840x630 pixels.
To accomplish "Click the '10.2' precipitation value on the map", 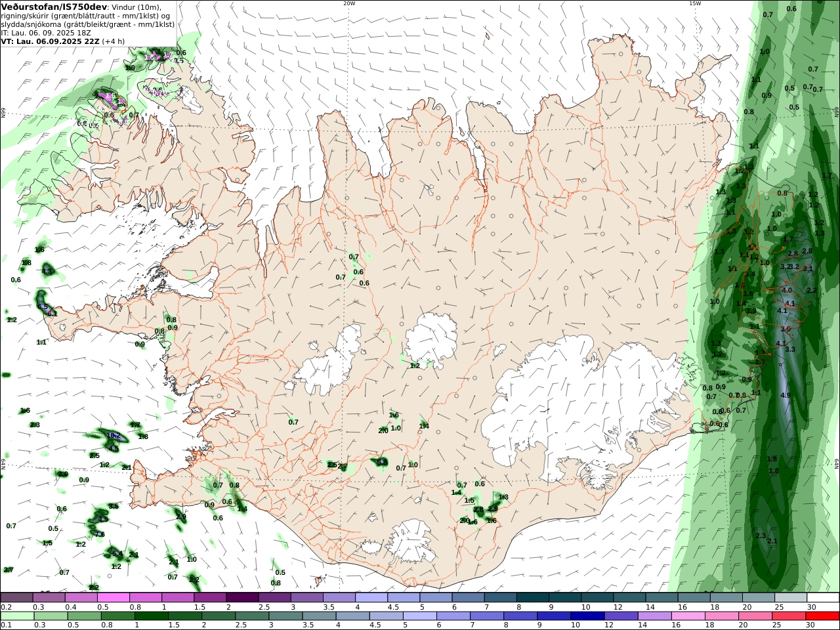I will point(114,435).
